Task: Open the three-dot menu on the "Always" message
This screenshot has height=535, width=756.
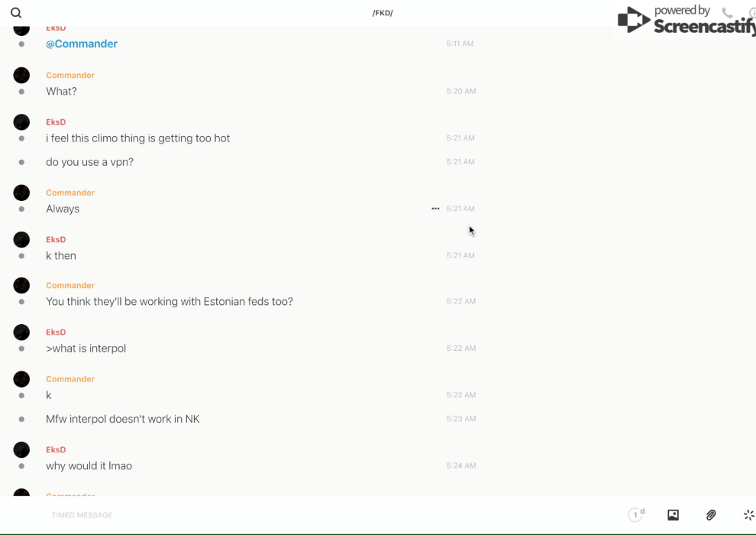Action: click(435, 209)
